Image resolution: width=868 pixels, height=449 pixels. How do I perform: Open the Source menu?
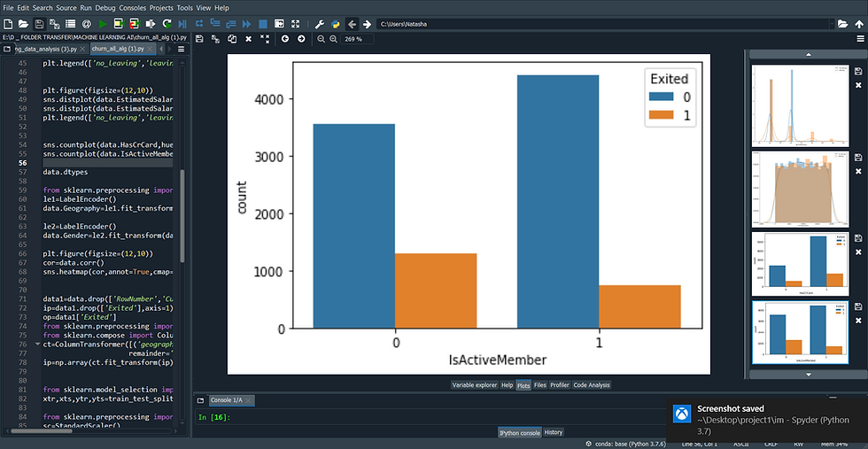(x=66, y=8)
